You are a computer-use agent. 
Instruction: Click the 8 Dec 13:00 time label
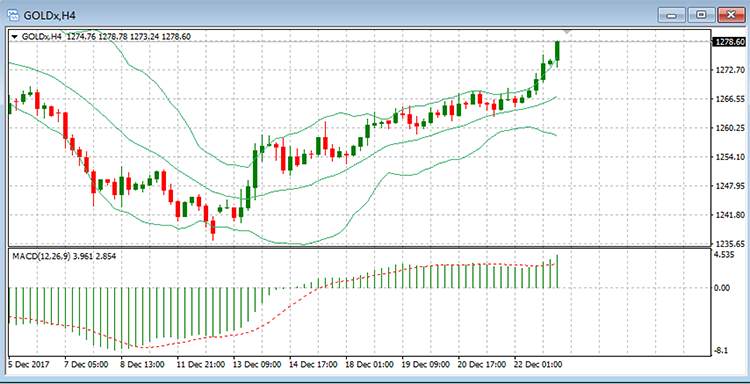point(142,364)
